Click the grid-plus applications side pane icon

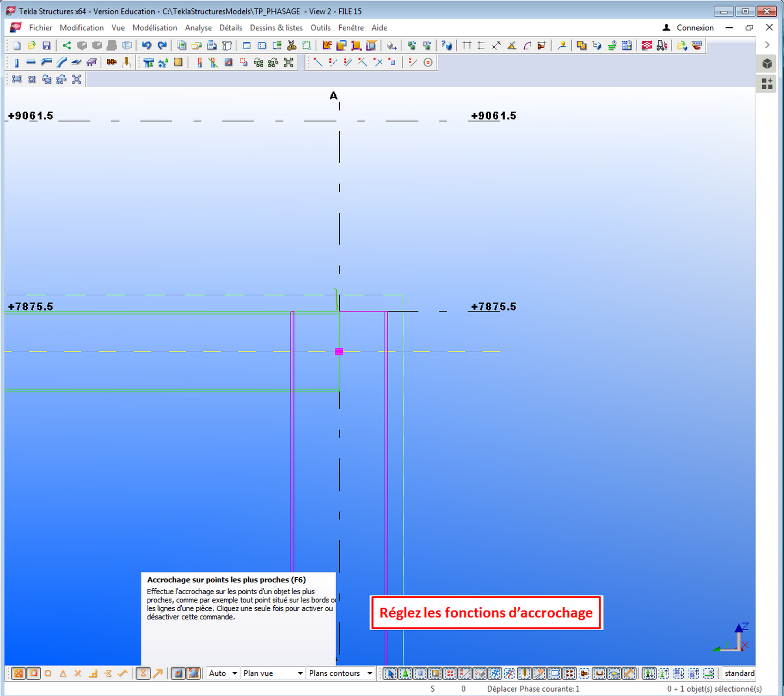tap(767, 83)
